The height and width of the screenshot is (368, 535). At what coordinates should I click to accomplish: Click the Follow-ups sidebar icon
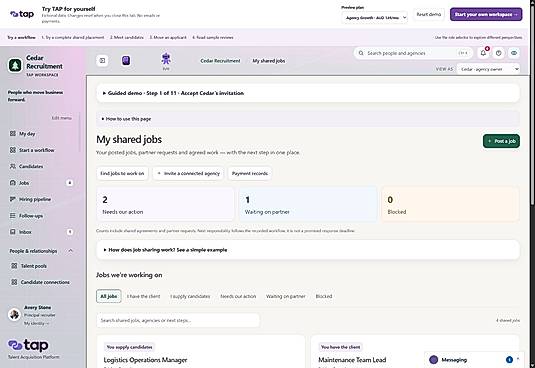13,216
